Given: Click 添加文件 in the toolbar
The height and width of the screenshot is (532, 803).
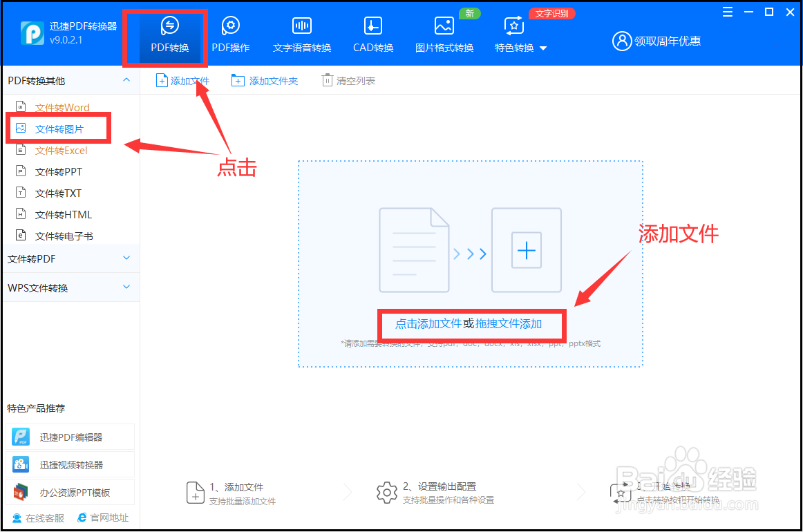Looking at the screenshot, I should (183, 80).
